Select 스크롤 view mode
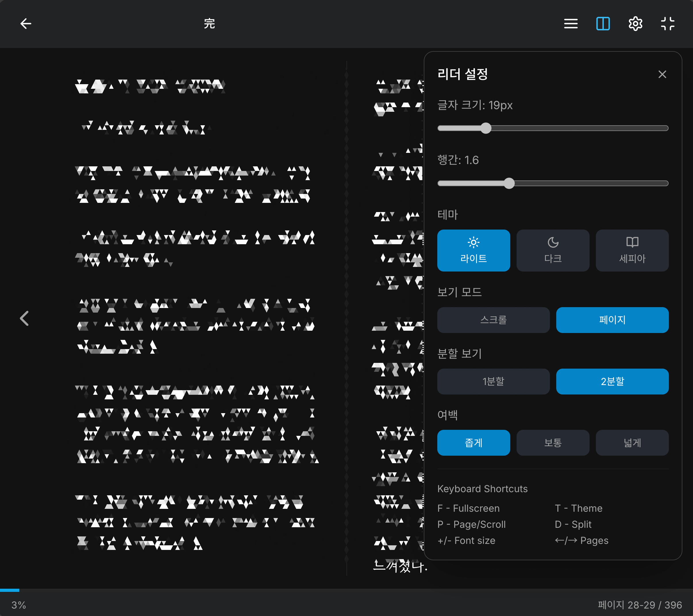This screenshot has width=693, height=616. pos(493,320)
